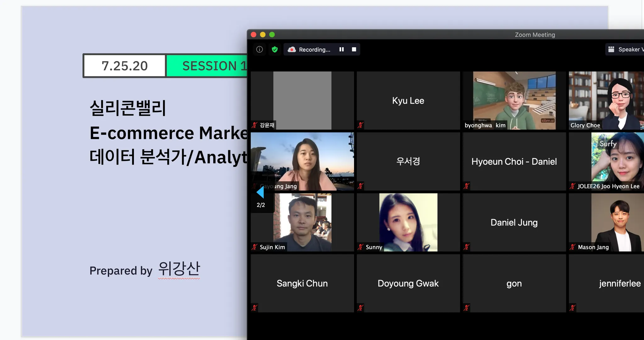This screenshot has width=644, height=340.
Task: Click the green encryption shield icon
Action: tap(275, 49)
